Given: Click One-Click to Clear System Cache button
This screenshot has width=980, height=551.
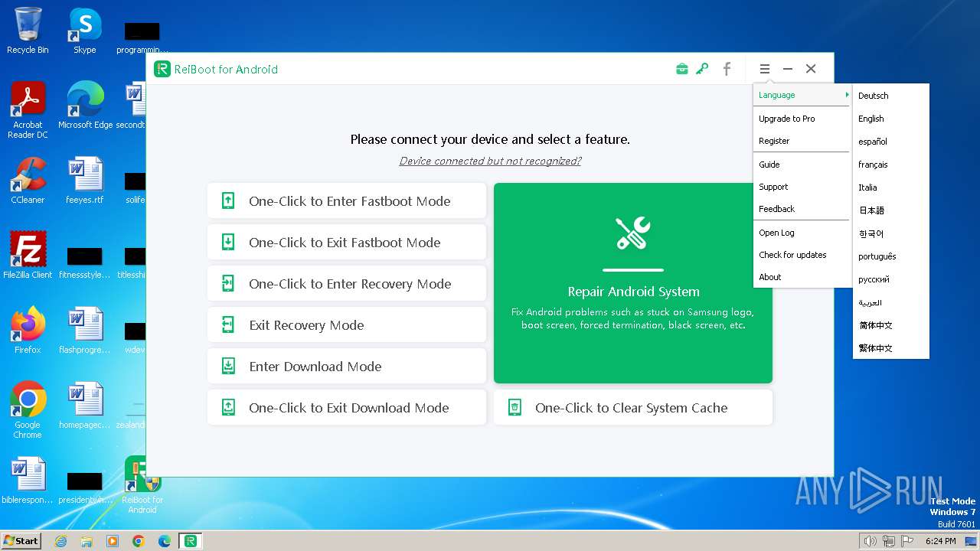Looking at the screenshot, I should tap(633, 408).
